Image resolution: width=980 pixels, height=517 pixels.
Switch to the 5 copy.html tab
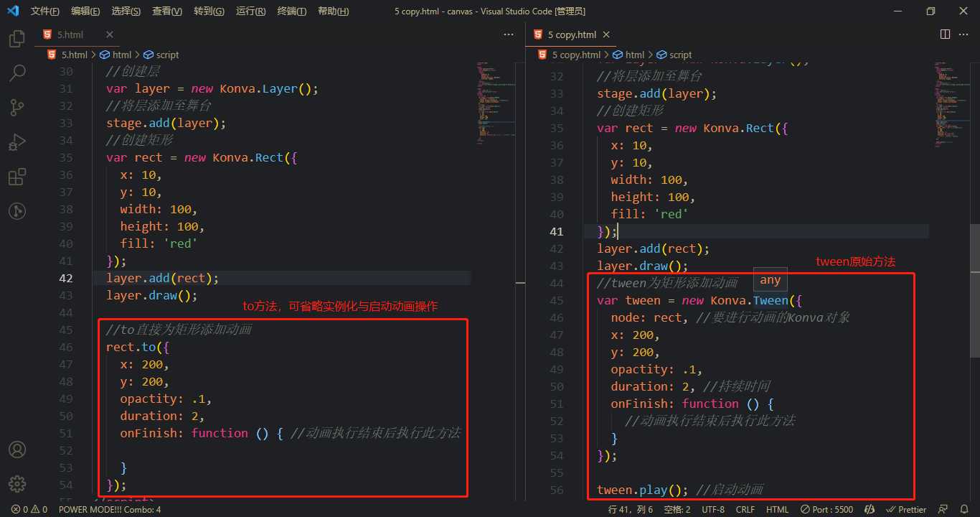click(x=572, y=34)
